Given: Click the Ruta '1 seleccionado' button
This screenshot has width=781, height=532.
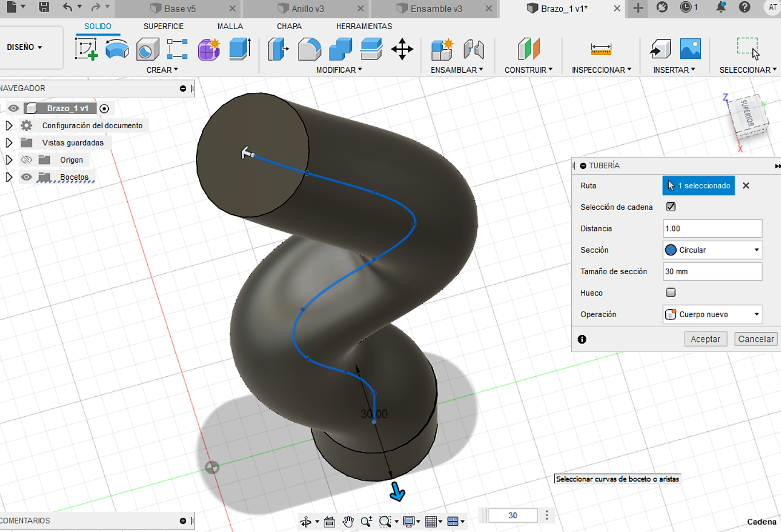Looking at the screenshot, I should (698, 186).
